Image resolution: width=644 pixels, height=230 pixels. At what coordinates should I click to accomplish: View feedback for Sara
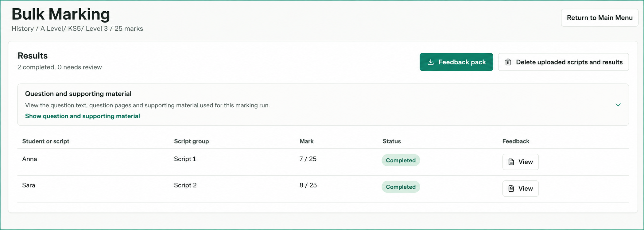[x=520, y=189]
